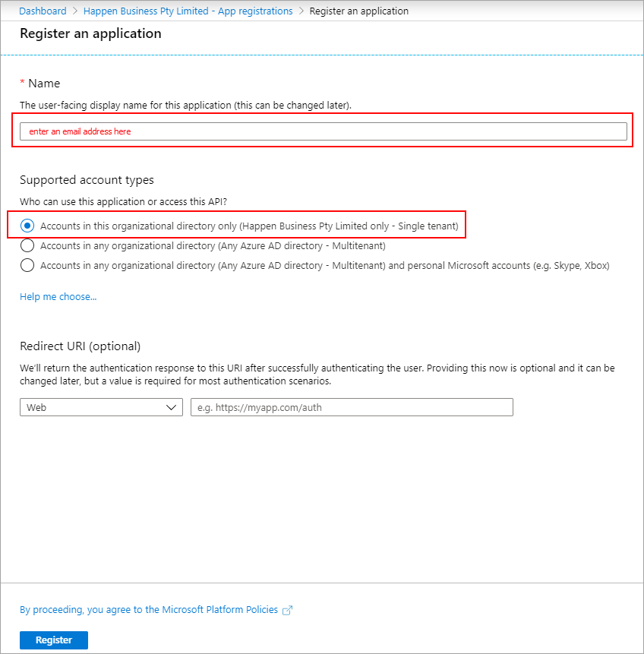Go to Dashboard breadcrumb
The width and height of the screenshot is (644, 654).
pos(43,11)
